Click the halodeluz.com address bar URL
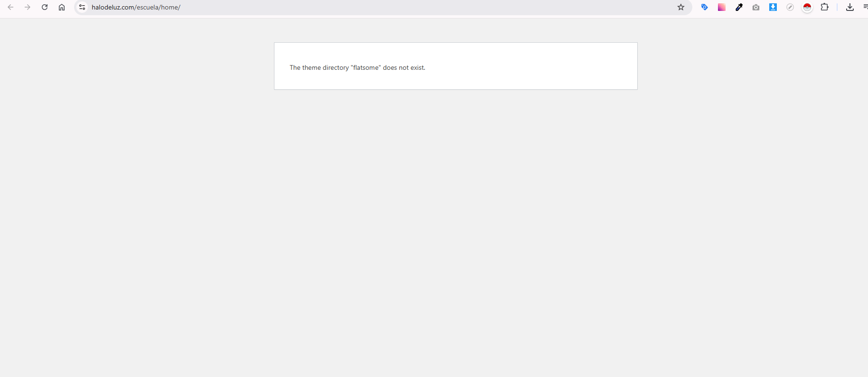The image size is (868, 377). (136, 7)
